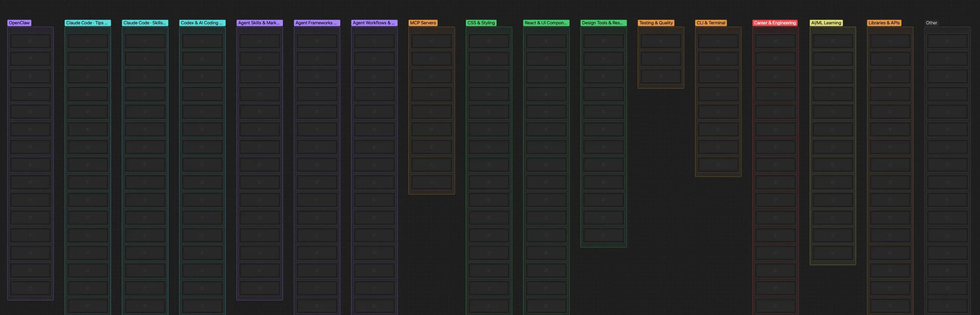980x315 pixels.
Task: Click the Career & Engineering group label
Action: (775, 23)
